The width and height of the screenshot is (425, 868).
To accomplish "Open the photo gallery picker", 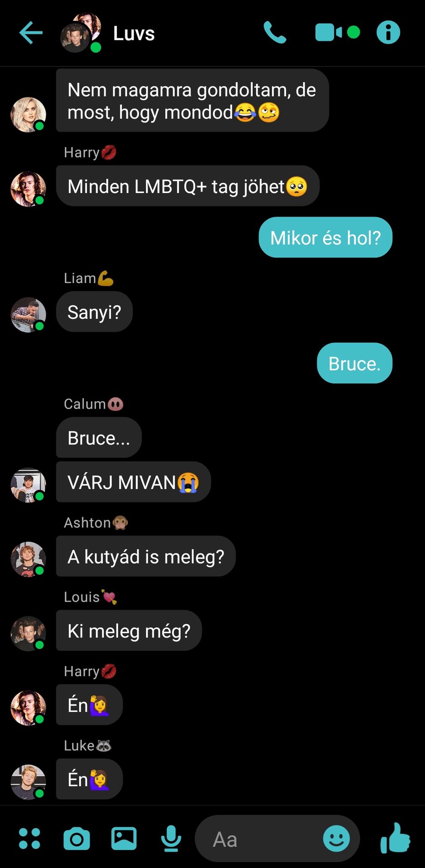I will tap(124, 839).
